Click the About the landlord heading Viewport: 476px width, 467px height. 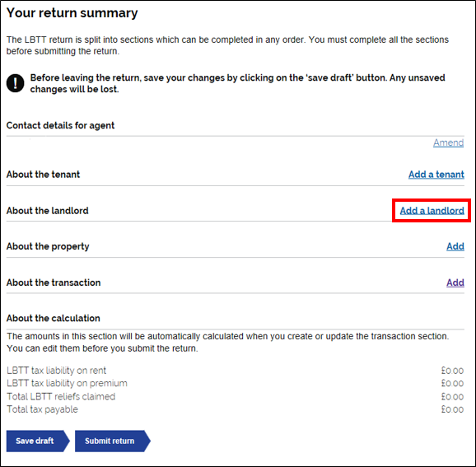[x=48, y=210]
